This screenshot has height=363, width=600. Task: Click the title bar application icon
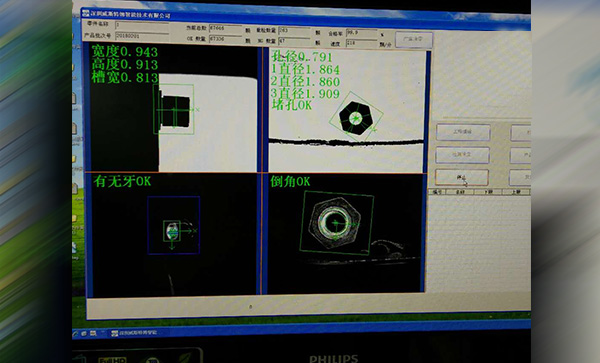[x=85, y=14]
